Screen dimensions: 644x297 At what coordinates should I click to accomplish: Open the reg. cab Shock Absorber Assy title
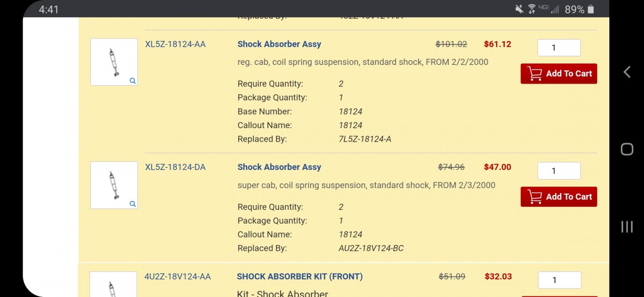click(279, 44)
